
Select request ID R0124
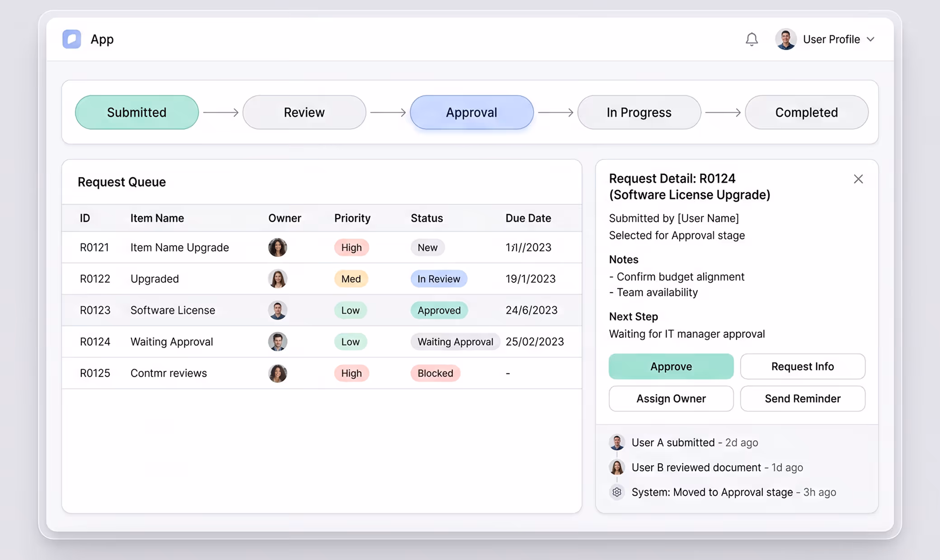(x=95, y=341)
